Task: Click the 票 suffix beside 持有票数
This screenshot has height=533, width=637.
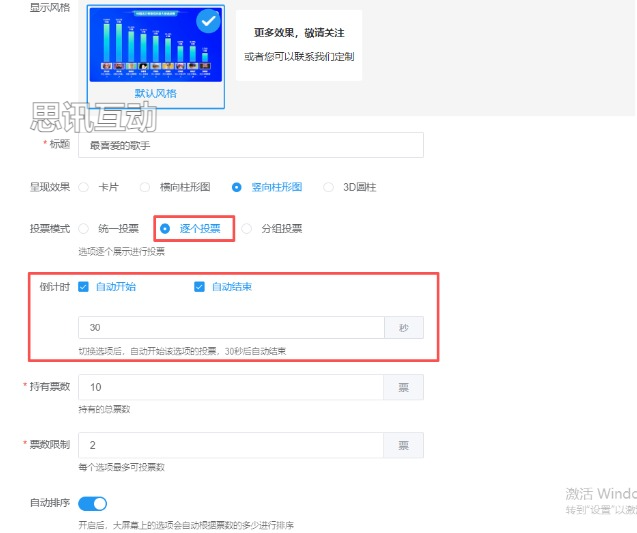Action: [x=404, y=387]
